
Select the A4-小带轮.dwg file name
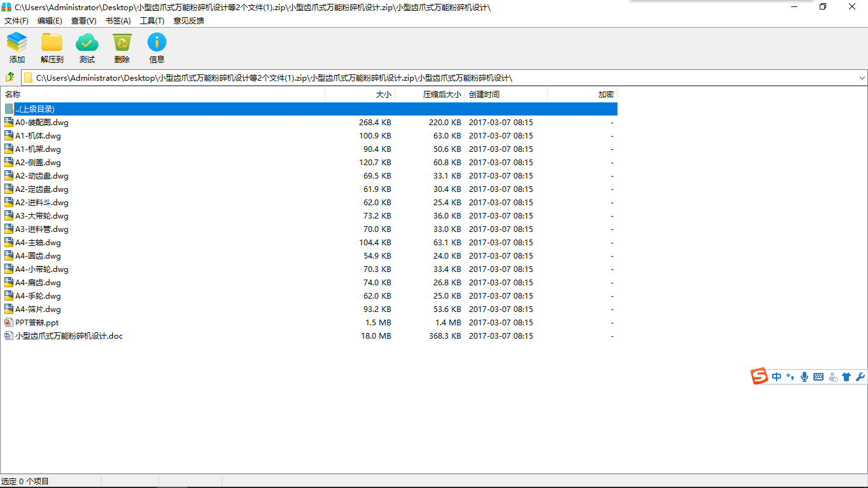[x=42, y=269]
